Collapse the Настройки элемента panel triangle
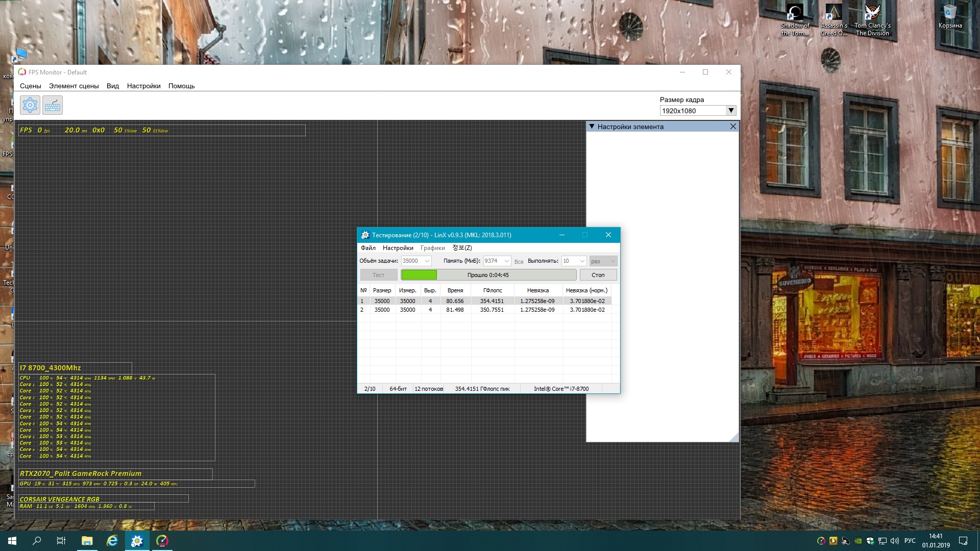The height and width of the screenshot is (551, 980). coord(592,127)
